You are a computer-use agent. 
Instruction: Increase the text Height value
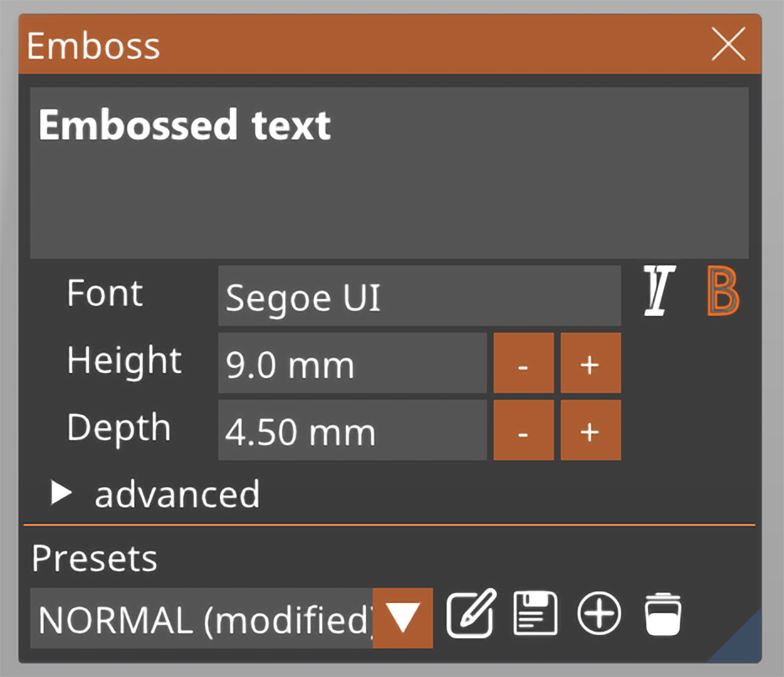(x=590, y=363)
